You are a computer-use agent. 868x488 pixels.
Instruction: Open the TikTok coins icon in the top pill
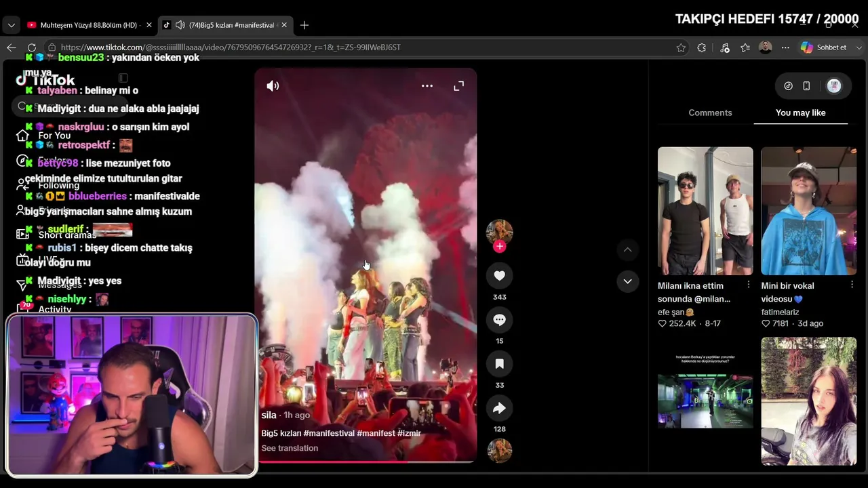[788, 86]
